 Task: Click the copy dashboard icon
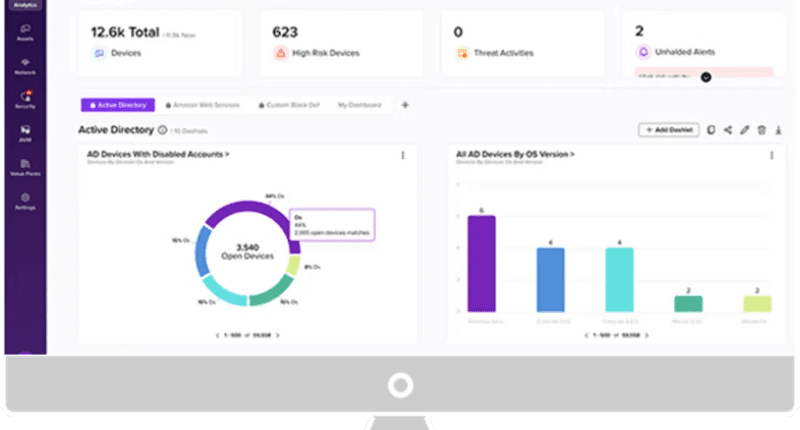710,130
